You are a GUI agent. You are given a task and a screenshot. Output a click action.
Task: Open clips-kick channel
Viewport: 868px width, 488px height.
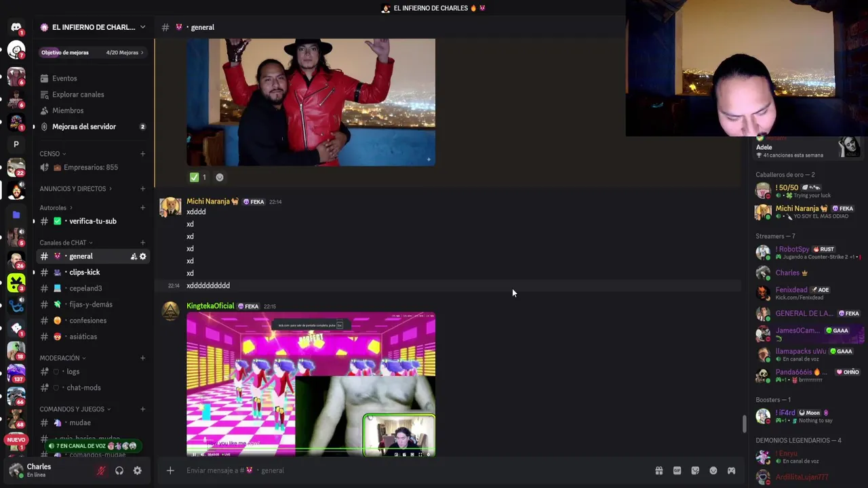[x=92, y=272]
